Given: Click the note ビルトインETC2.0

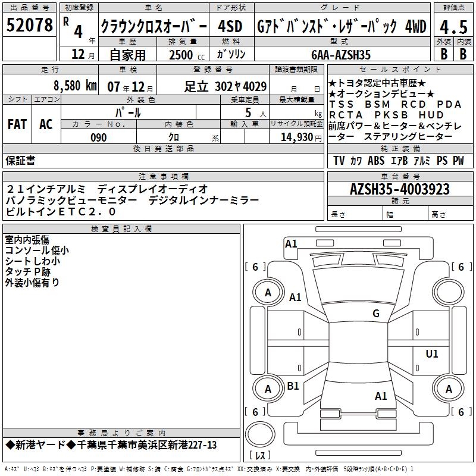Looking at the screenshot, I should pos(61,212).
